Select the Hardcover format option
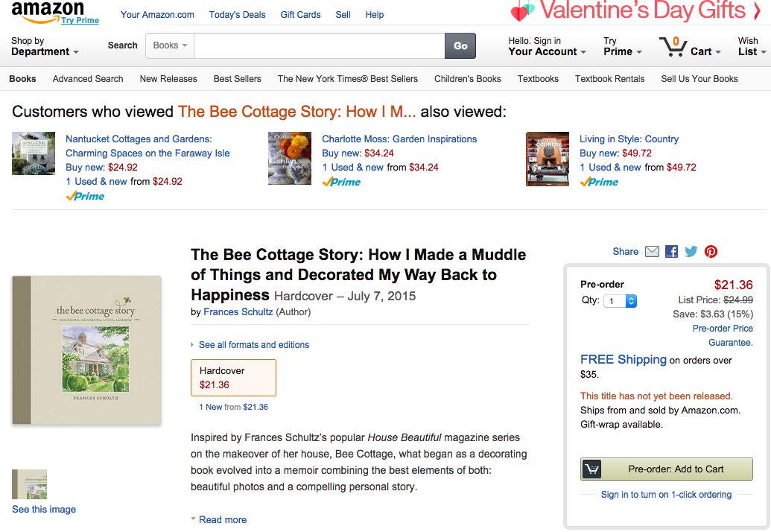 [x=233, y=378]
